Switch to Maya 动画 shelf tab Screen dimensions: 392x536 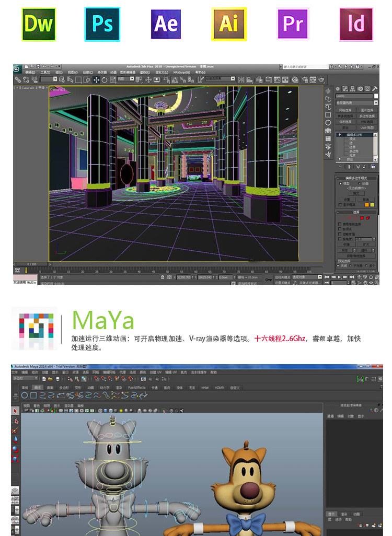click(90, 388)
